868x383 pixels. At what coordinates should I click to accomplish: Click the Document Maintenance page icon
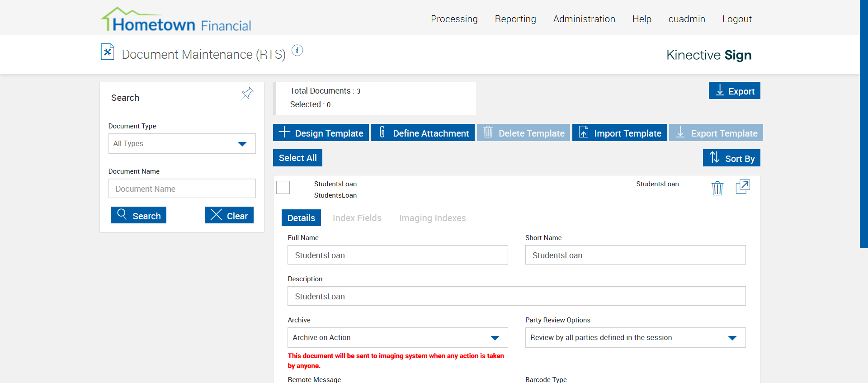coord(107,52)
